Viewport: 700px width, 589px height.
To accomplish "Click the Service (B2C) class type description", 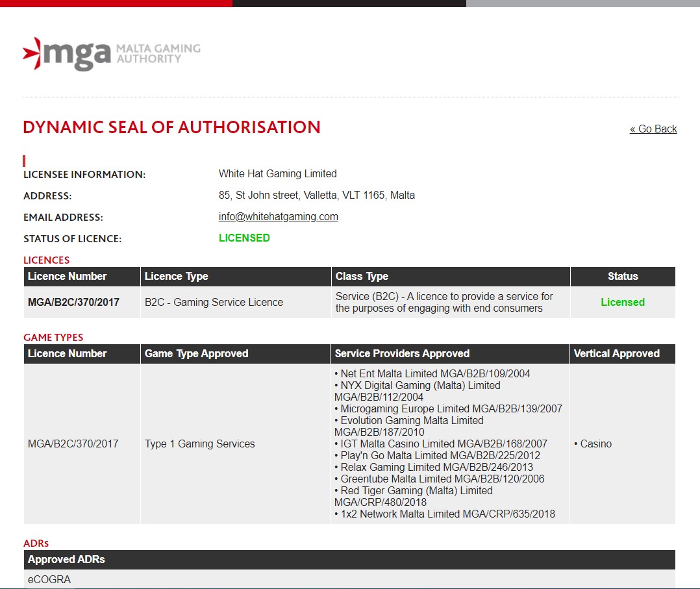I will click(444, 303).
